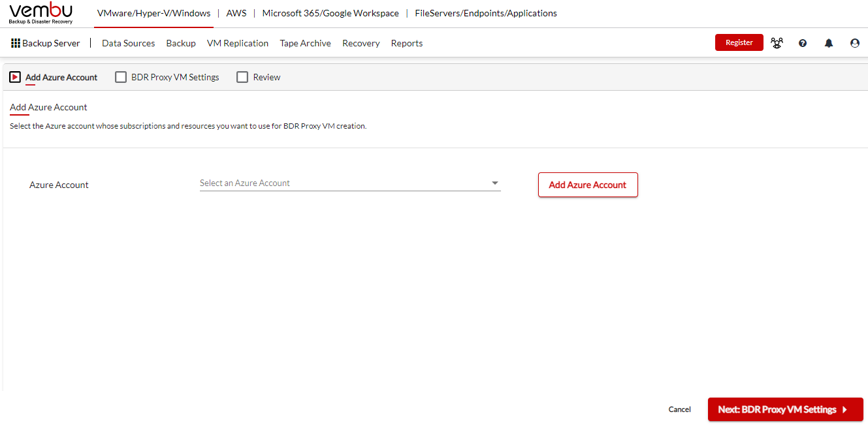
Task: Click the Vembu logo
Action: [41, 13]
